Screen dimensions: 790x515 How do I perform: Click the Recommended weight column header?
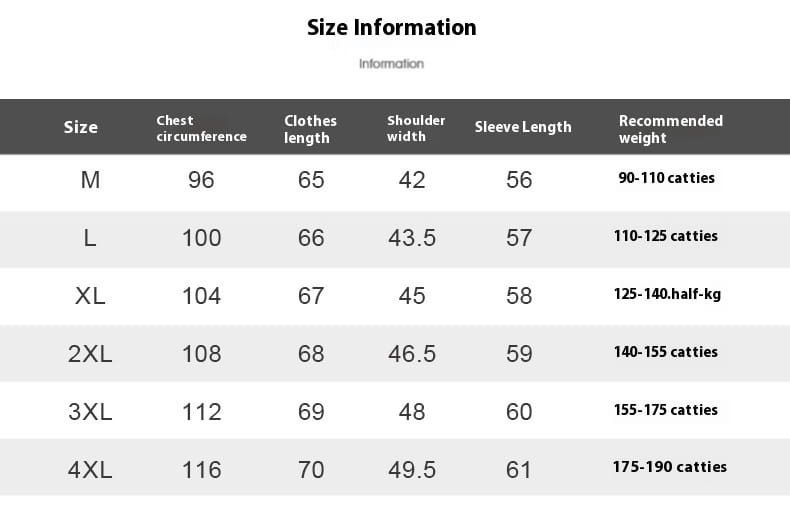[x=671, y=129]
